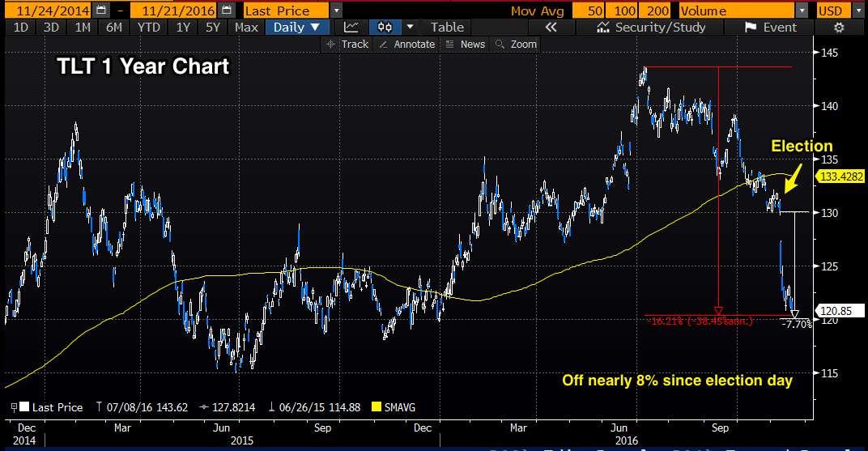Open the start date calendar picker

tap(100, 10)
